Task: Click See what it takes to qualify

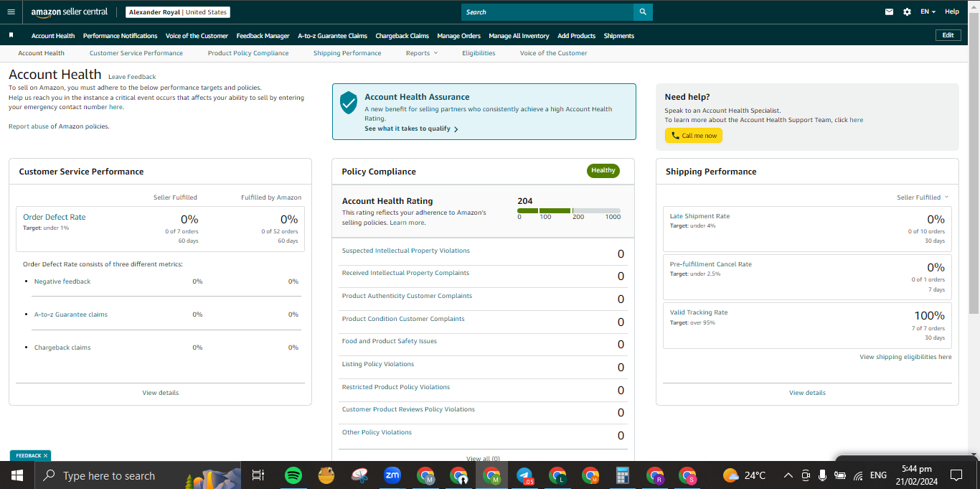Action: point(411,129)
